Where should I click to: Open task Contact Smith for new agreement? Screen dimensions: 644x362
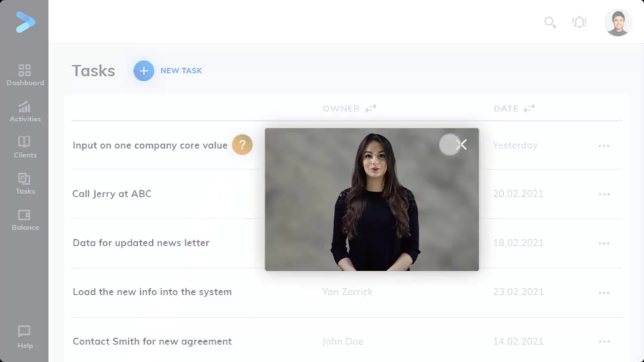tap(152, 341)
